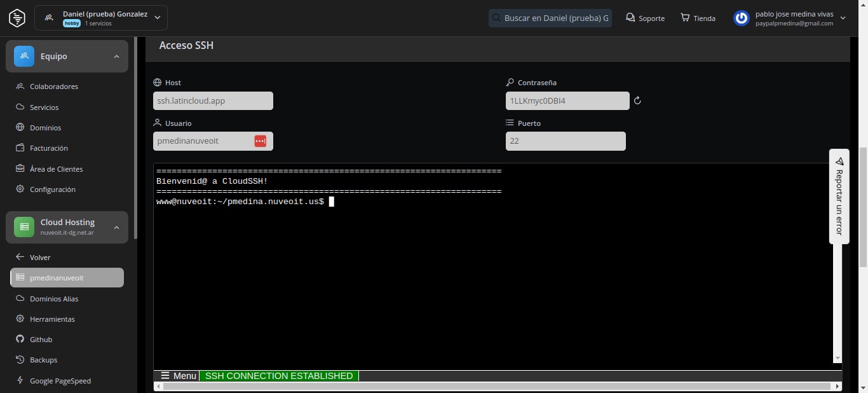Click Reportar un error side tab

pos(839,196)
